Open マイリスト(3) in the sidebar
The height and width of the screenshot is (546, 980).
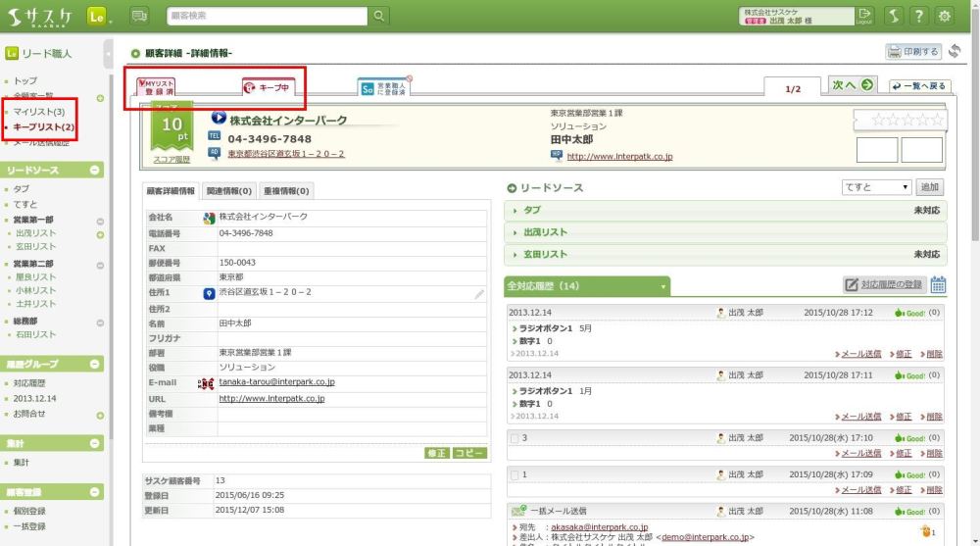[x=39, y=112]
